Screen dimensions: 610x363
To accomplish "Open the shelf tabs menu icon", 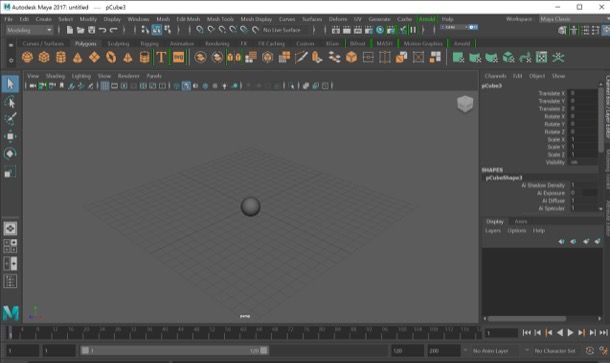I will pos(11,45).
